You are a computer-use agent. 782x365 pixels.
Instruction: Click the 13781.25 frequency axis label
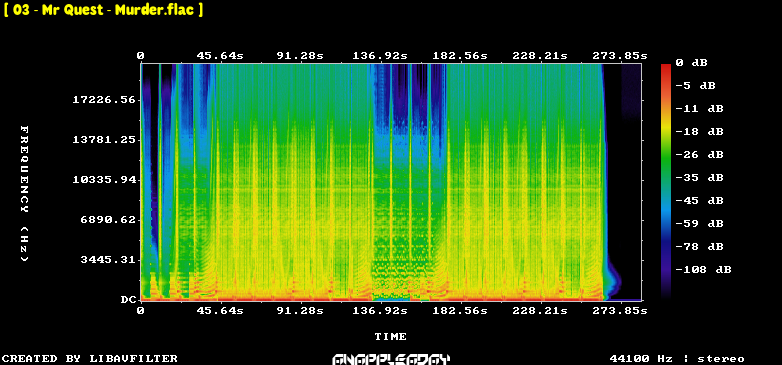pyautogui.click(x=104, y=140)
